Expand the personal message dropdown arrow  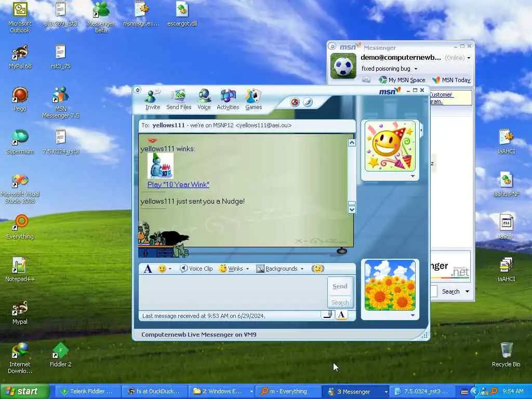[x=416, y=69]
